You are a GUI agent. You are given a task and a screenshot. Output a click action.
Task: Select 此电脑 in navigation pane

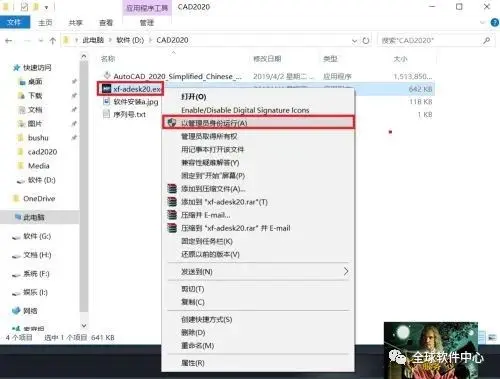[34, 217]
